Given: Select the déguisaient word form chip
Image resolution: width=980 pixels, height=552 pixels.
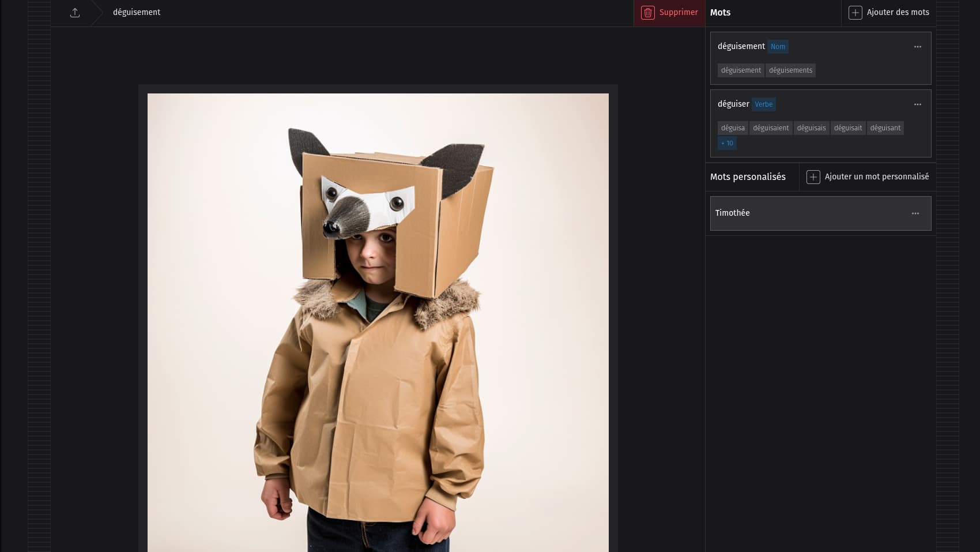Looking at the screenshot, I should (771, 128).
